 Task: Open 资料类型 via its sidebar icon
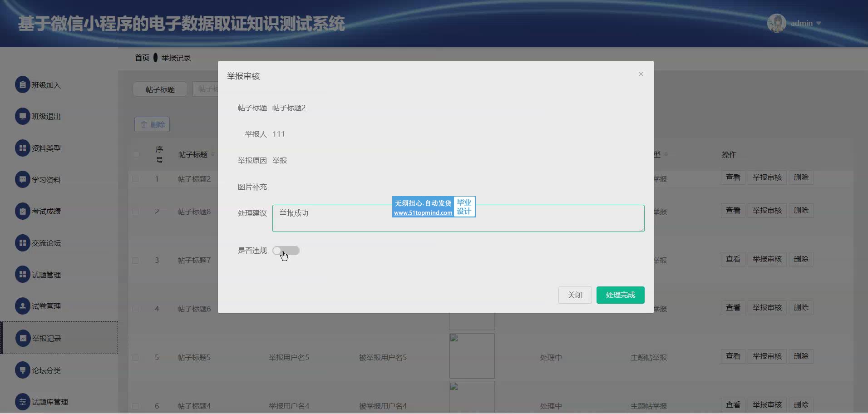(22, 148)
